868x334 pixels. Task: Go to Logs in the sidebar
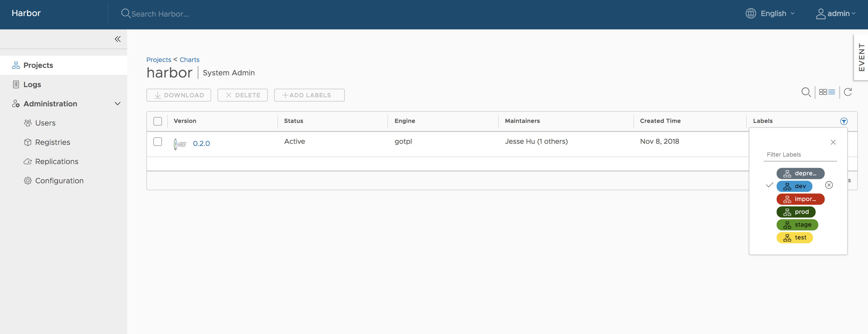[x=32, y=85]
